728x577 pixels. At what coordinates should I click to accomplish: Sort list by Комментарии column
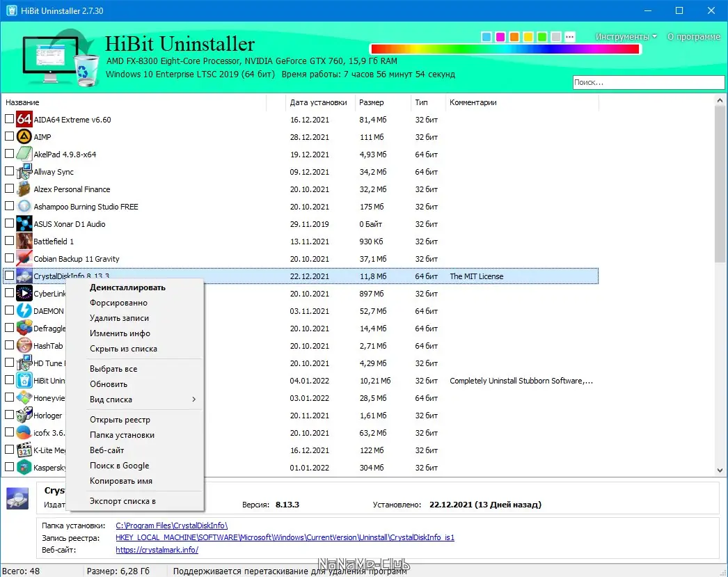(522, 102)
